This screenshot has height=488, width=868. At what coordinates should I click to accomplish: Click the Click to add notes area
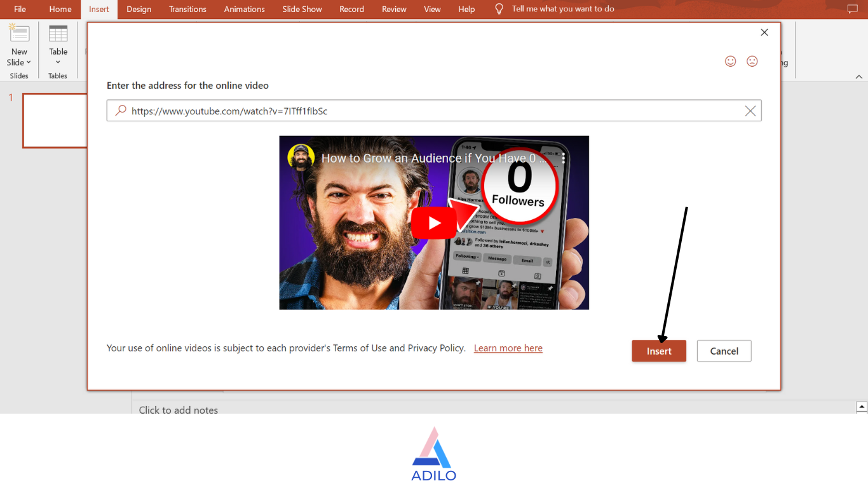178,410
